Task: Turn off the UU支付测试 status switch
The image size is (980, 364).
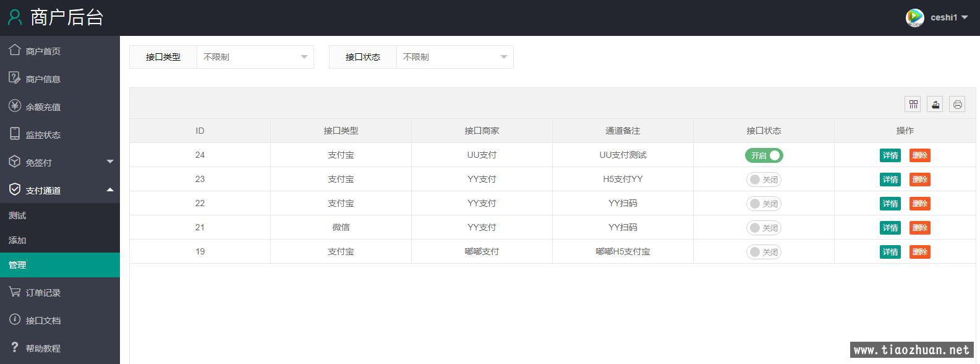Action: coord(764,155)
